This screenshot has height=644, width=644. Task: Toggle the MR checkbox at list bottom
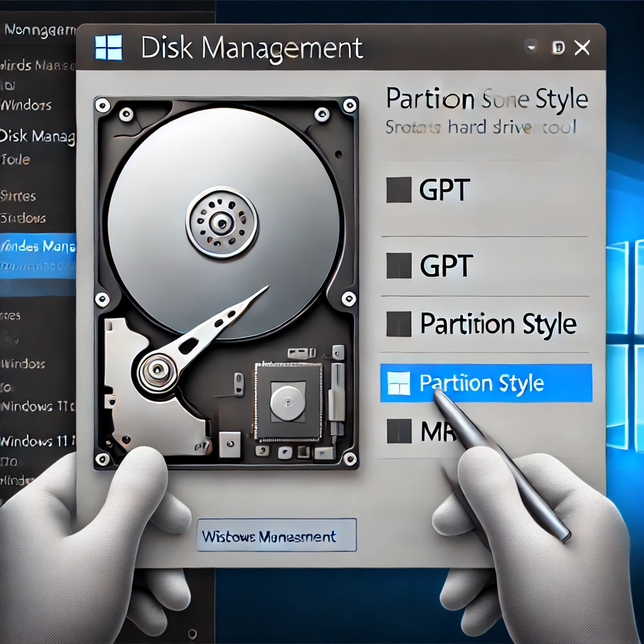pyautogui.click(x=399, y=431)
